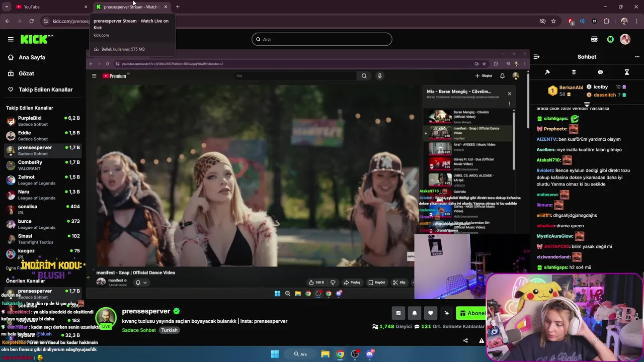This screenshot has height=362, width=644.
Task: Click Kaydet save button under video
Action: (376, 283)
